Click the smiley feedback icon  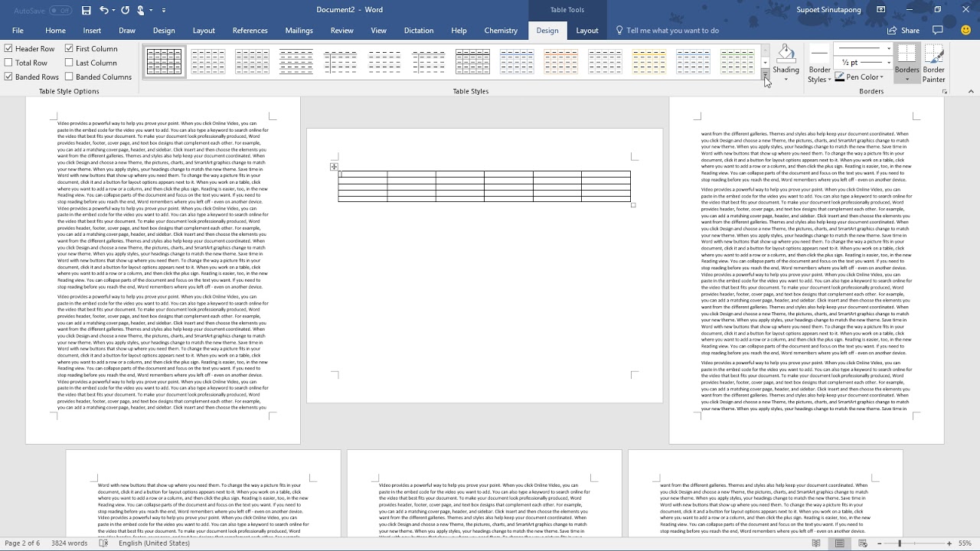tap(965, 31)
